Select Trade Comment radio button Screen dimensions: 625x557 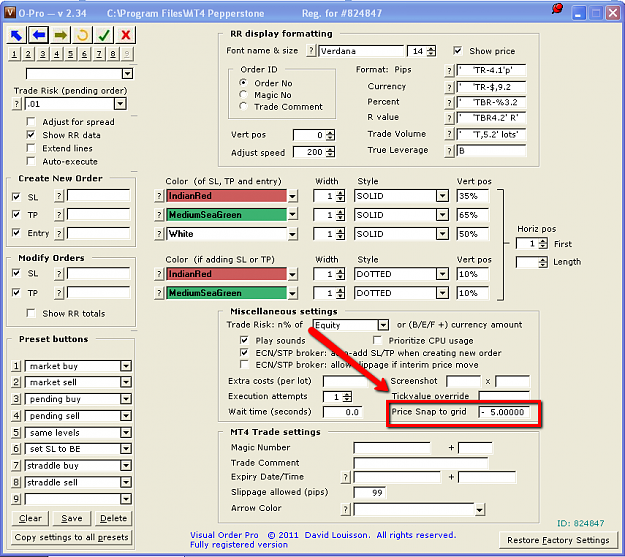(x=243, y=106)
